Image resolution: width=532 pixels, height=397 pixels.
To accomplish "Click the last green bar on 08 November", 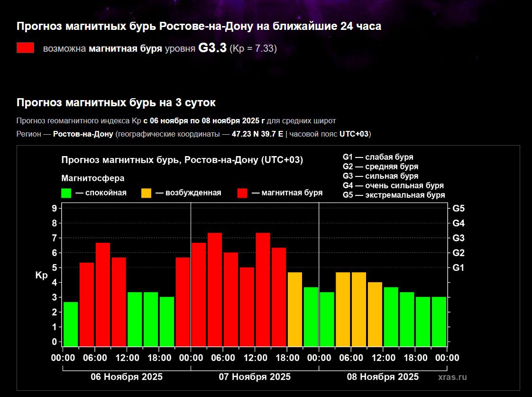I will pos(439,322).
